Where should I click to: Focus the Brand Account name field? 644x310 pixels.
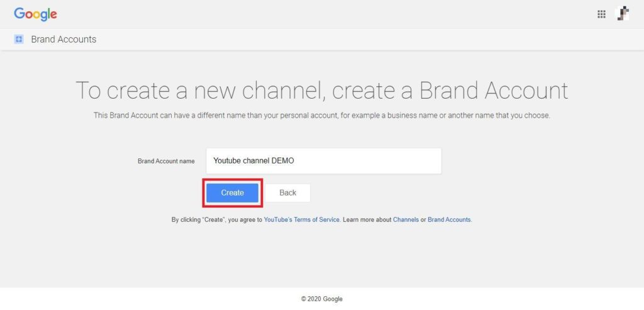click(x=324, y=161)
